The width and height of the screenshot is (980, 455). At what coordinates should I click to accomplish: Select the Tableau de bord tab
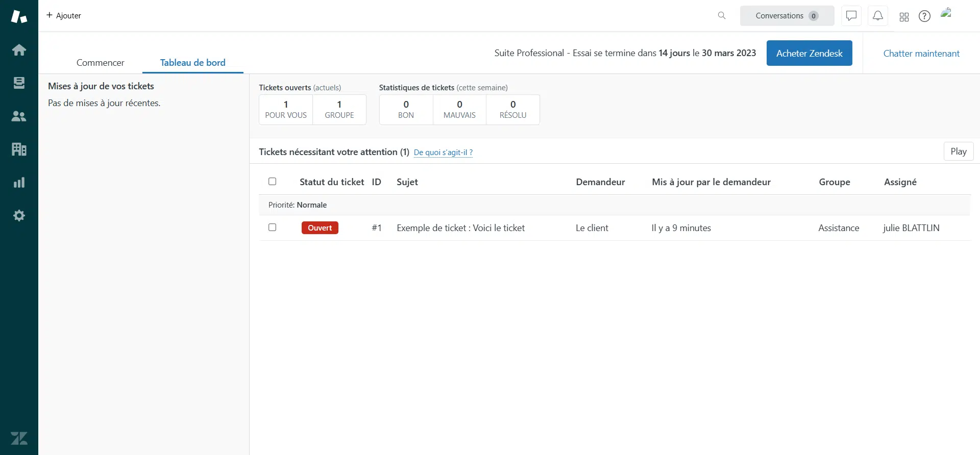tap(192, 63)
